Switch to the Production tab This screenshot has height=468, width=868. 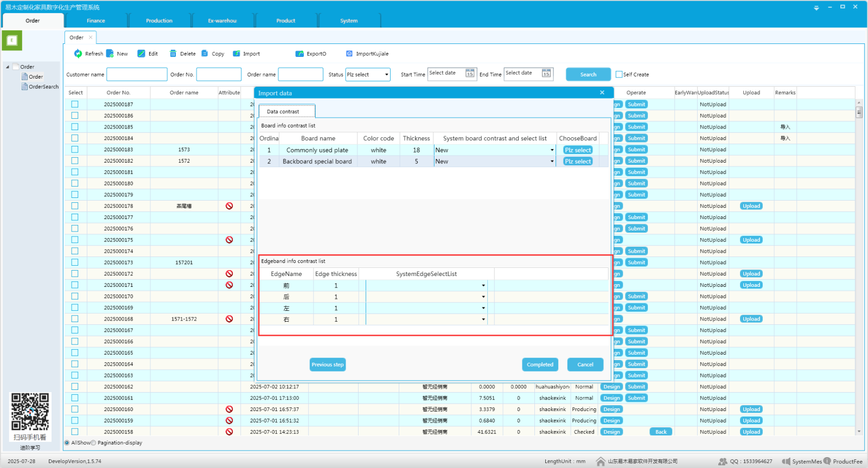(159, 21)
